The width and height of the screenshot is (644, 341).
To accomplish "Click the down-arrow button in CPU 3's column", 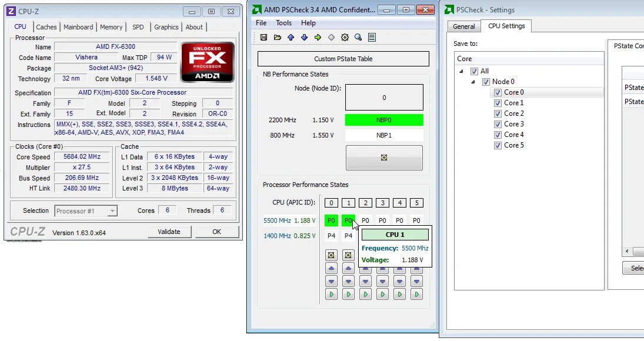I will tap(382, 282).
